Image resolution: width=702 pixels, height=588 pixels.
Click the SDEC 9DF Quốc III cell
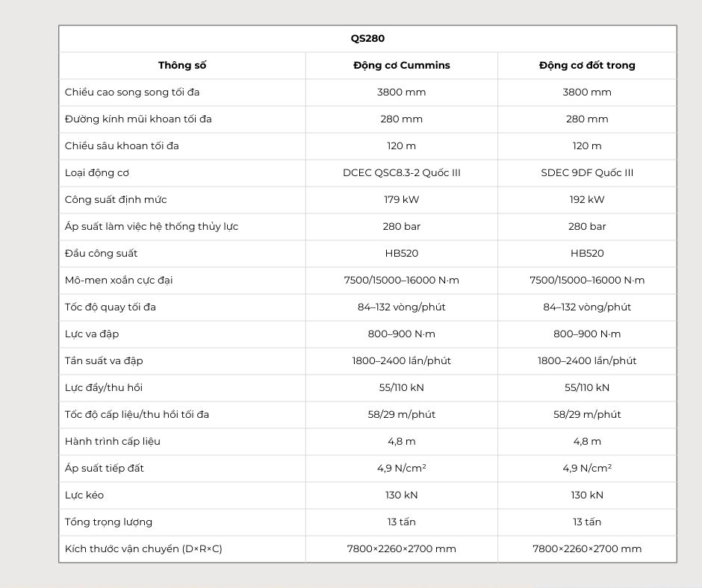[587, 172]
